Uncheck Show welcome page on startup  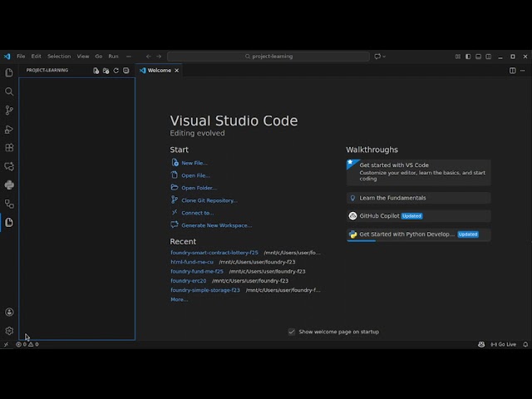point(292,332)
